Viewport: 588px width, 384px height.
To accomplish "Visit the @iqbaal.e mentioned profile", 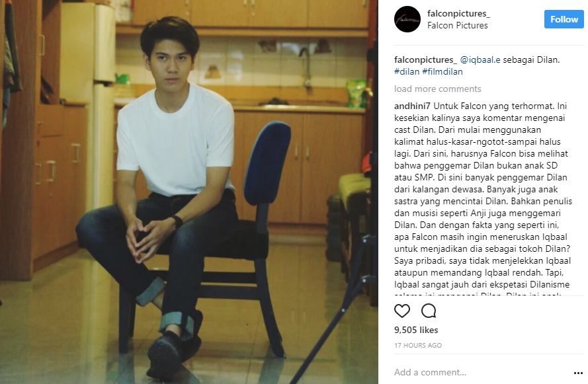I will tap(480, 59).
